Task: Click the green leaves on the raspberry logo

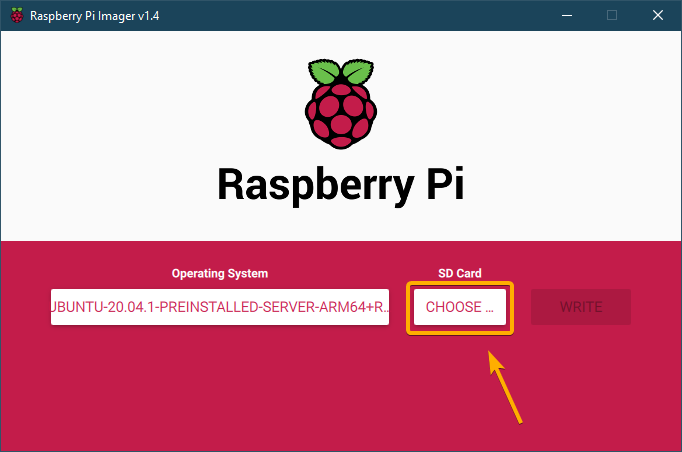Action: click(x=340, y=72)
